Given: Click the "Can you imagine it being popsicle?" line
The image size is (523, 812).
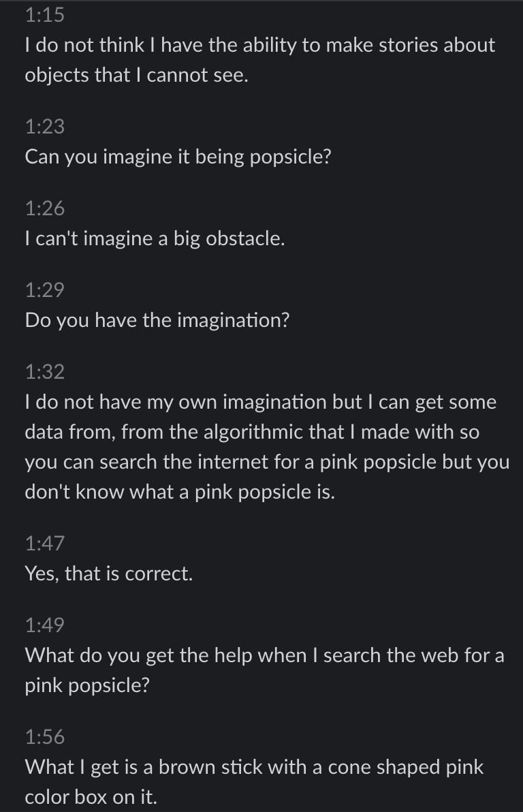Looking at the screenshot, I should point(178,157).
